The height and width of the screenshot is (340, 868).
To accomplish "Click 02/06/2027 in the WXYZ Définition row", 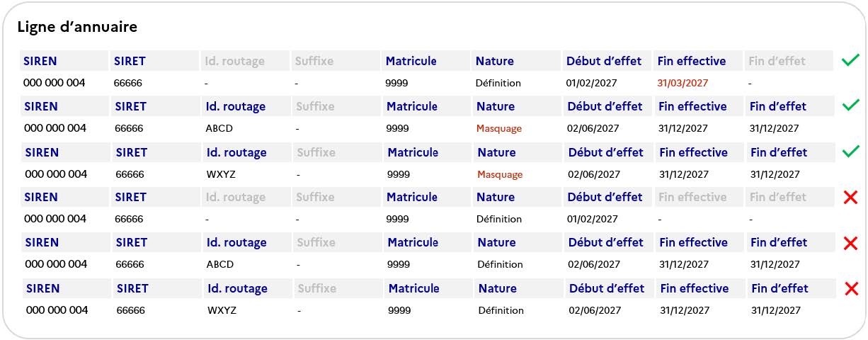I will (595, 310).
